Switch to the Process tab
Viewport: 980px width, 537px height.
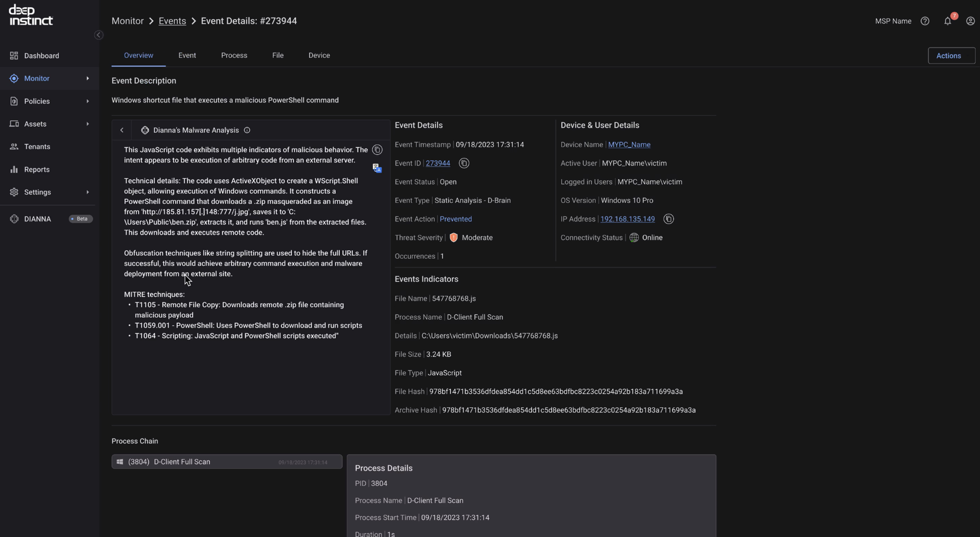click(234, 56)
